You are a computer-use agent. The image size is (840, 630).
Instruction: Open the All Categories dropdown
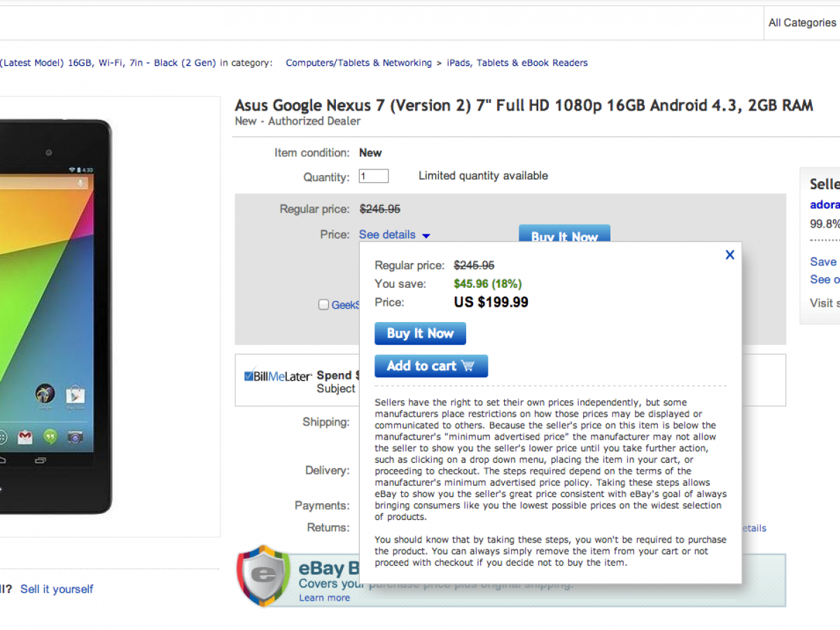click(x=801, y=23)
